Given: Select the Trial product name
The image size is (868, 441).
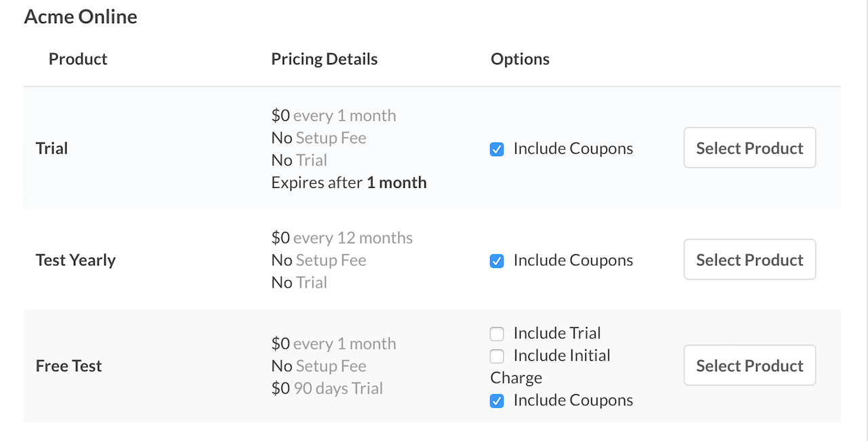Looking at the screenshot, I should pos(52,149).
